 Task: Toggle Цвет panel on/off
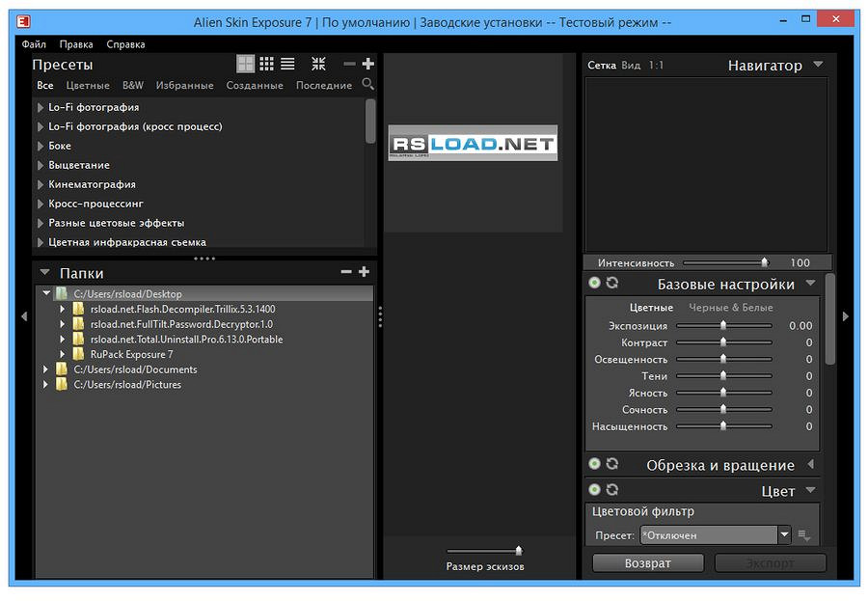(x=594, y=490)
